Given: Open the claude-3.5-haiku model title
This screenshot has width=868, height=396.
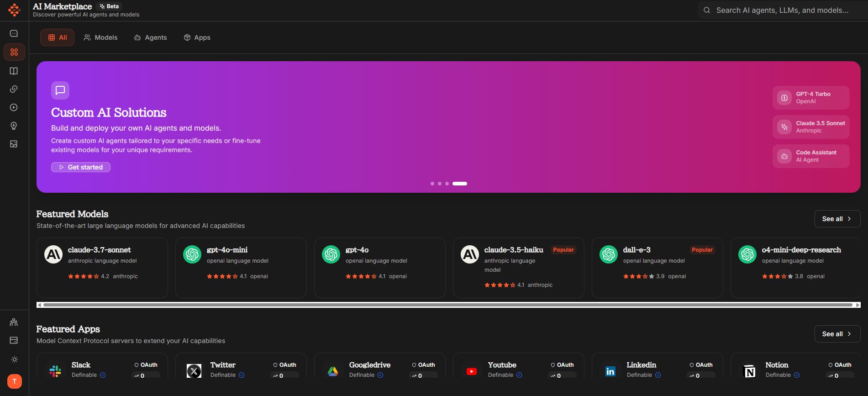Looking at the screenshot, I should (x=514, y=250).
